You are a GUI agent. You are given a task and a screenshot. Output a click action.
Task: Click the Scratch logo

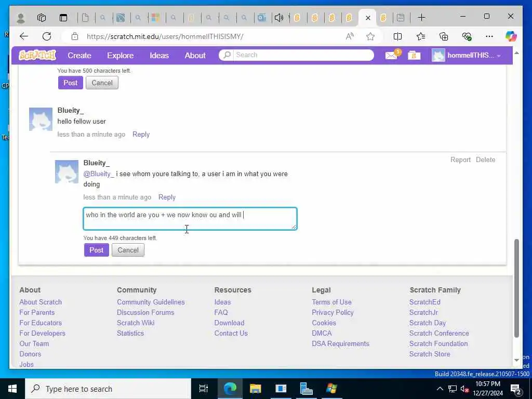[37, 55]
